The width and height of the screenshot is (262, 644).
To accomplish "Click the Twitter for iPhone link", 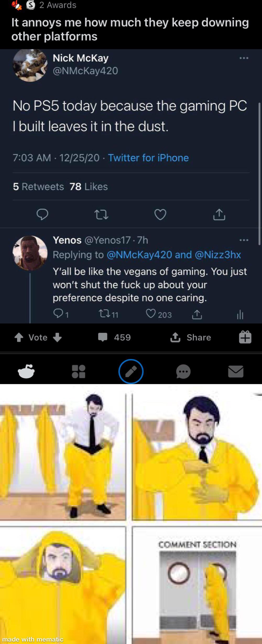I will 148,158.
